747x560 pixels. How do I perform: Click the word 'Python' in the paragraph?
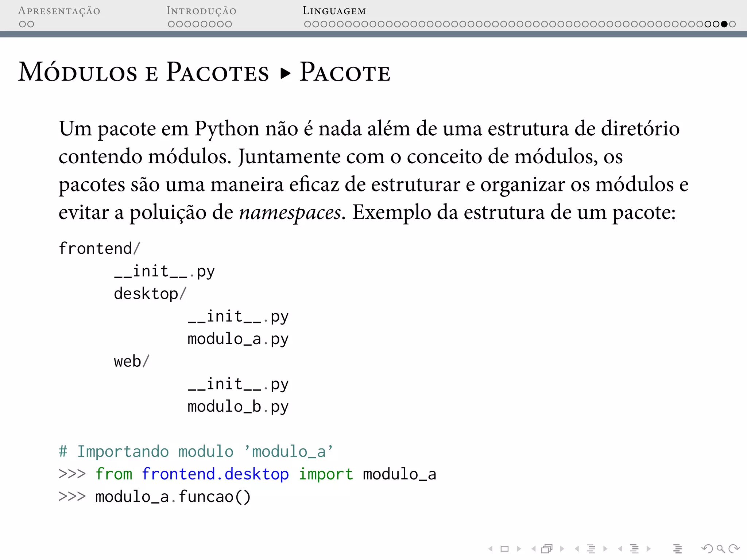click(227, 130)
